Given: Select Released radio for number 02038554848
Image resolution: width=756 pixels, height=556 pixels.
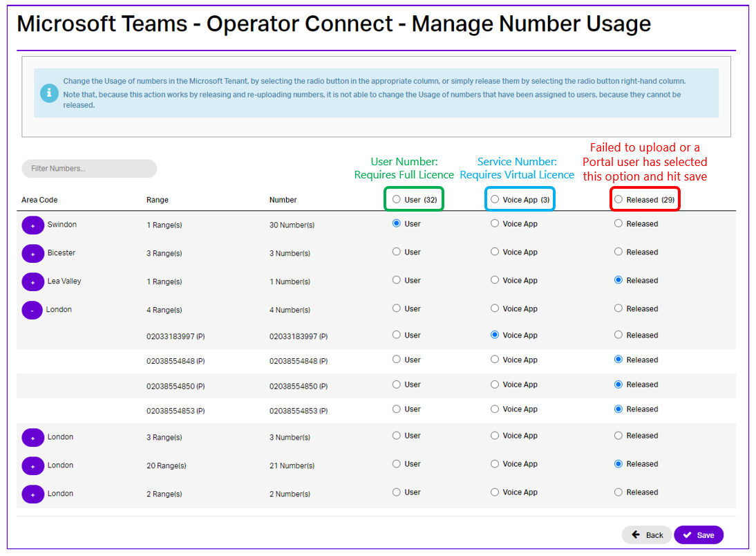Looking at the screenshot, I should pyautogui.click(x=618, y=360).
